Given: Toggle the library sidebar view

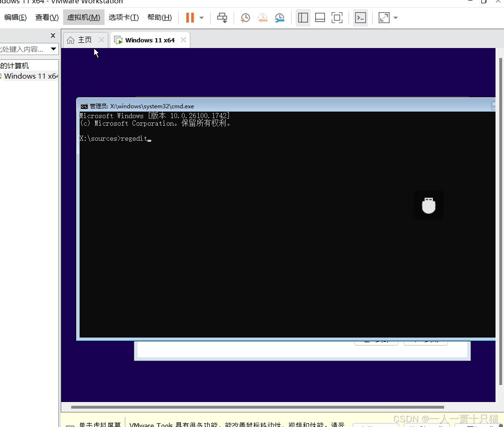Looking at the screenshot, I should pyautogui.click(x=303, y=18).
